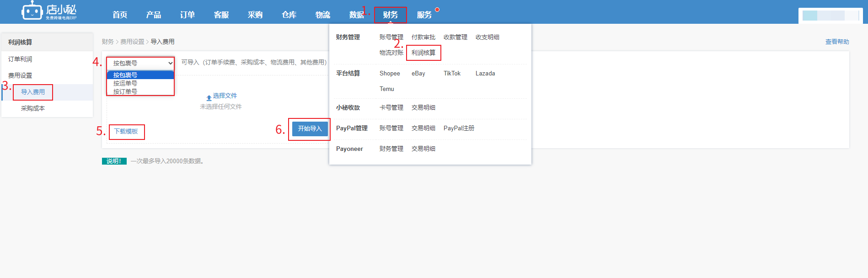
Task: Click the red notification dot near 服务
Action: (437, 10)
